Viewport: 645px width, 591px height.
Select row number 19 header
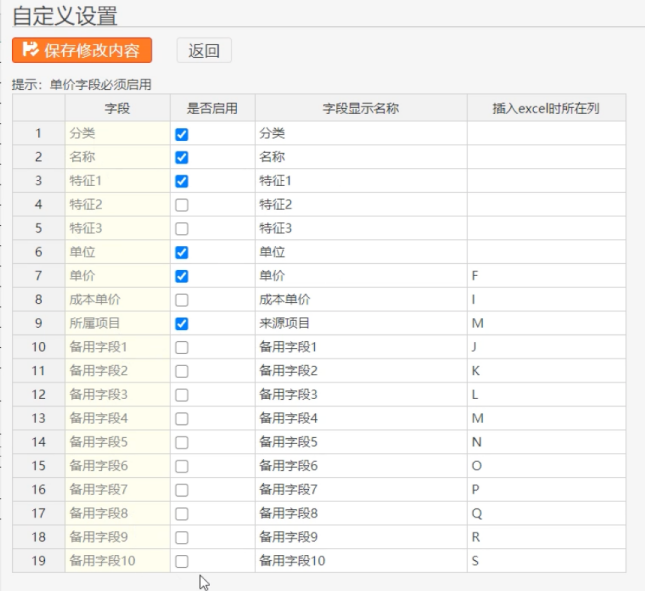coord(38,561)
